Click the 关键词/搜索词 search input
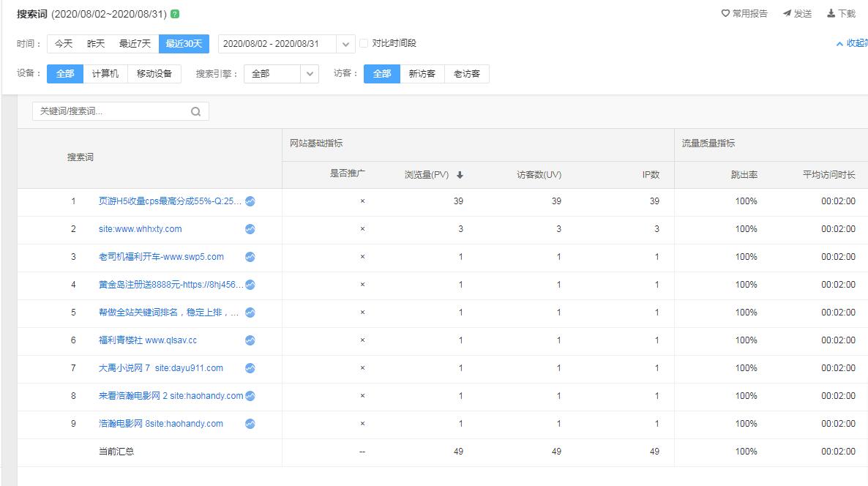Screen dimensions: 868x486 point(111,111)
